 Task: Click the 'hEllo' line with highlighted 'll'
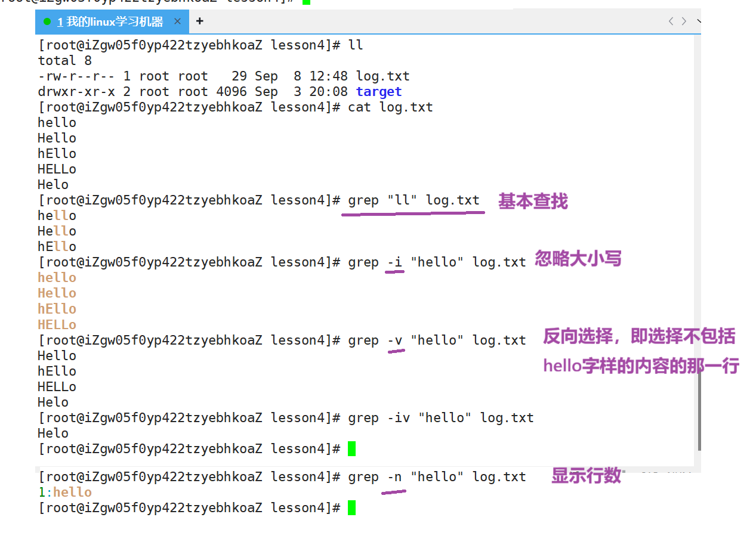pos(57,247)
